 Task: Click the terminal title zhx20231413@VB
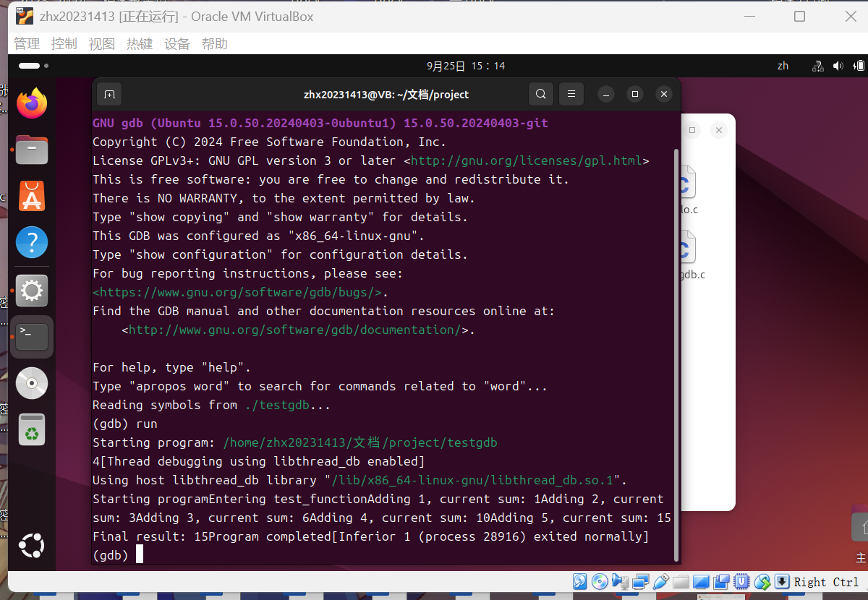pyautogui.click(x=386, y=94)
